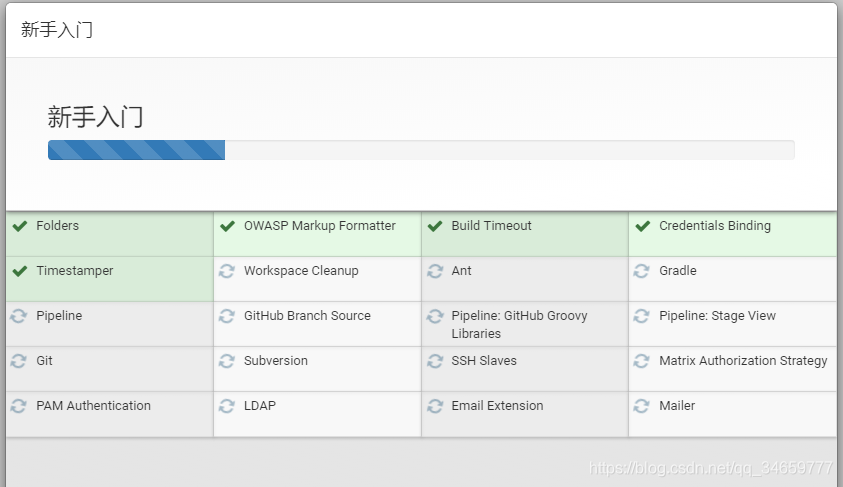This screenshot has height=487, width=843.
Task: Select the Email Extension label
Action: click(x=497, y=406)
